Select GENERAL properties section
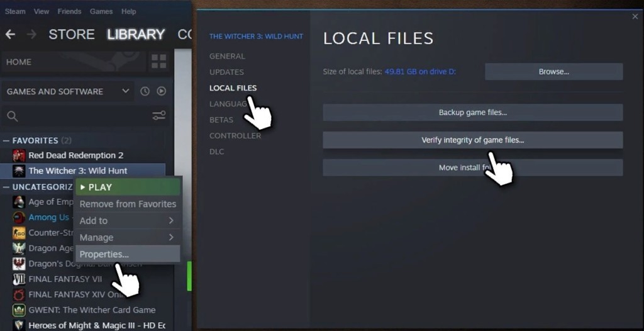This screenshot has width=644, height=331. (227, 57)
